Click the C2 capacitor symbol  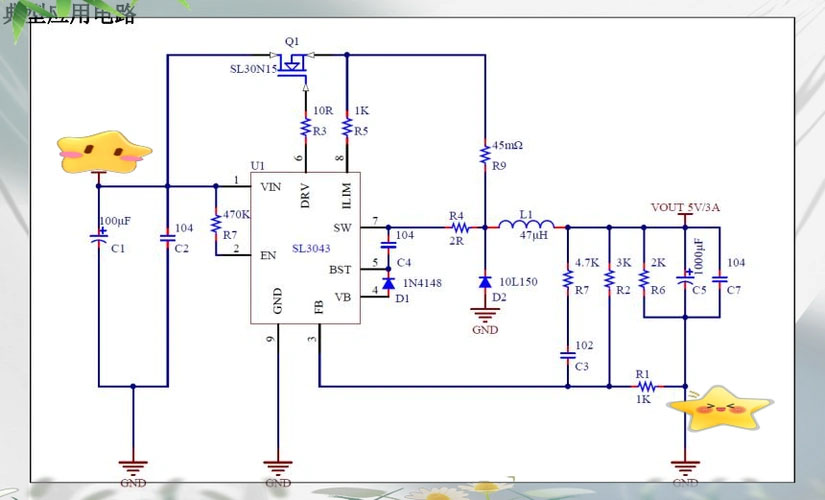coord(167,238)
